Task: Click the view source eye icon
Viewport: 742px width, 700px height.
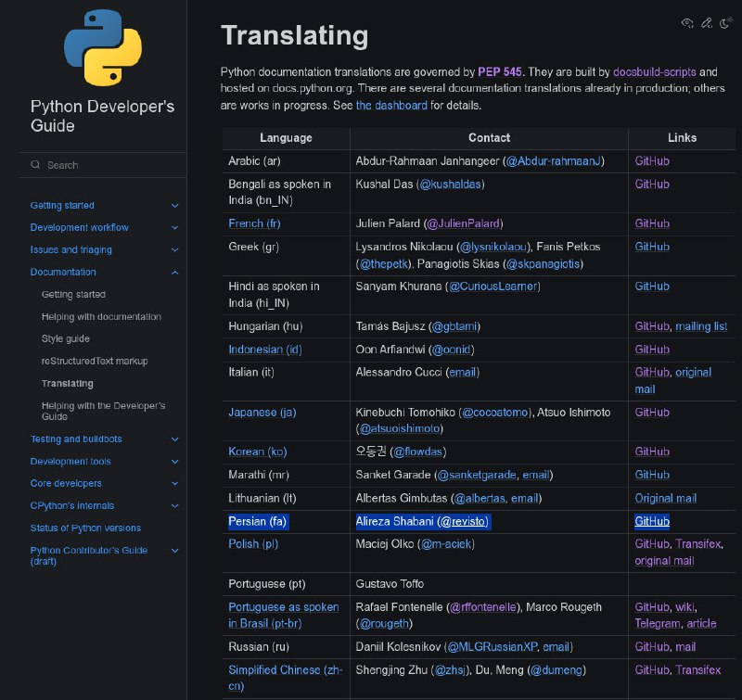Action: [x=687, y=22]
